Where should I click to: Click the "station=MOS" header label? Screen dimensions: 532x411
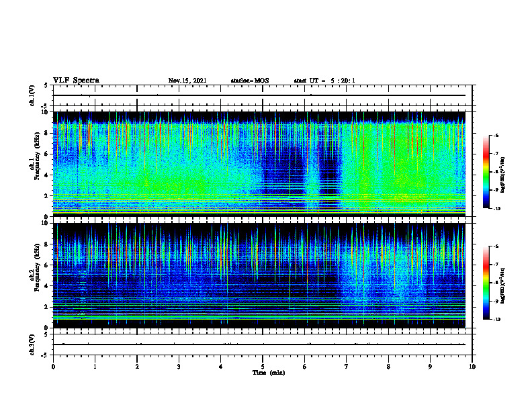coord(250,81)
